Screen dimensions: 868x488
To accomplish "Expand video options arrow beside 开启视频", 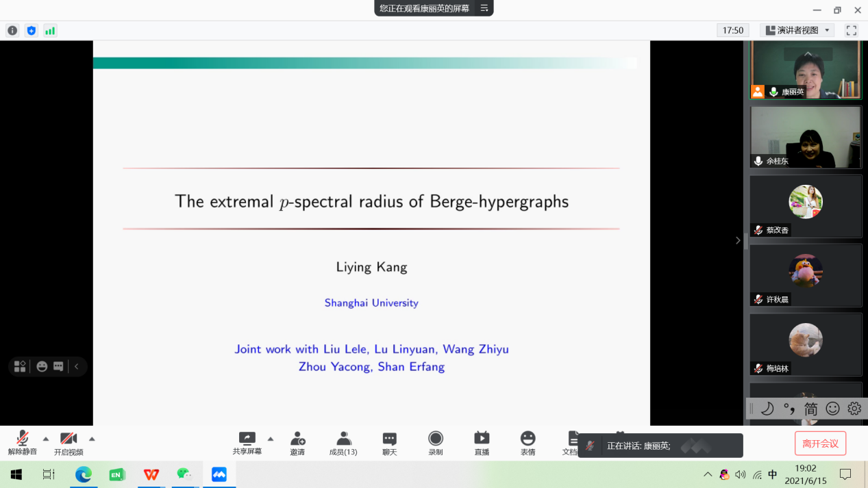I will pyautogui.click(x=92, y=439).
